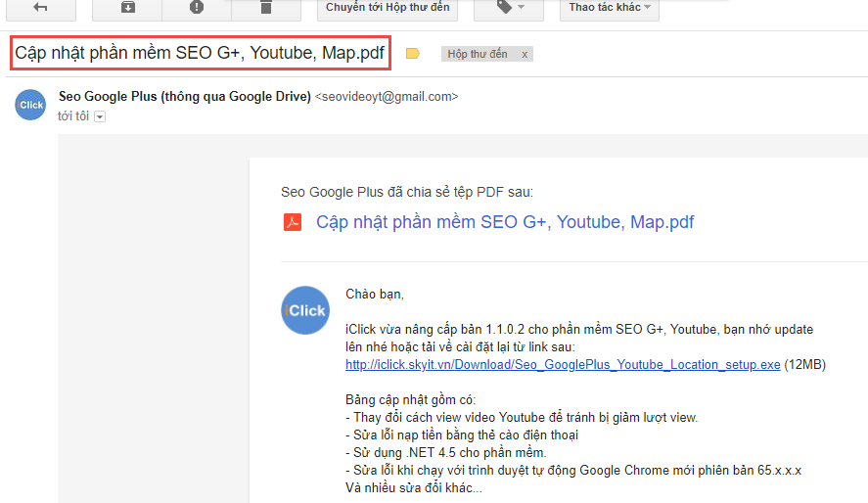This screenshot has height=503, width=868.
Task: Click Chuyển tới Hộp thư đến button
Action: point(388,8)
